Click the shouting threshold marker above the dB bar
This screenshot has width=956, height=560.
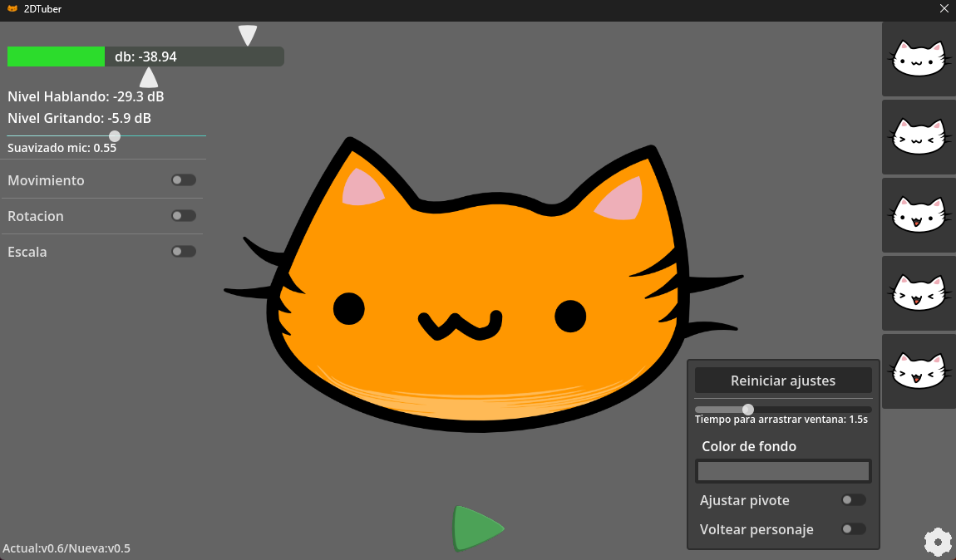[248, 36]
